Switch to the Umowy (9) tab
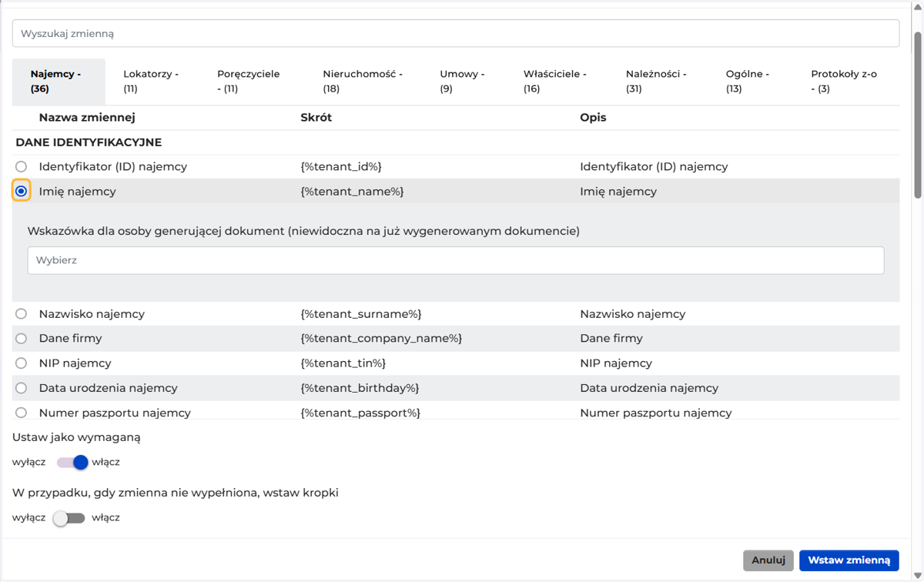Screen dimensions: 924x582 coord(463,82)
